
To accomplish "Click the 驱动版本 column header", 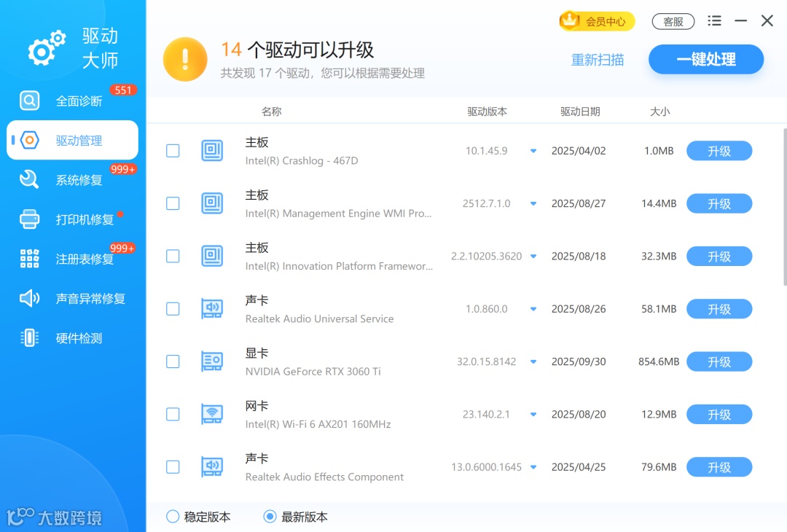I will 487,112.
